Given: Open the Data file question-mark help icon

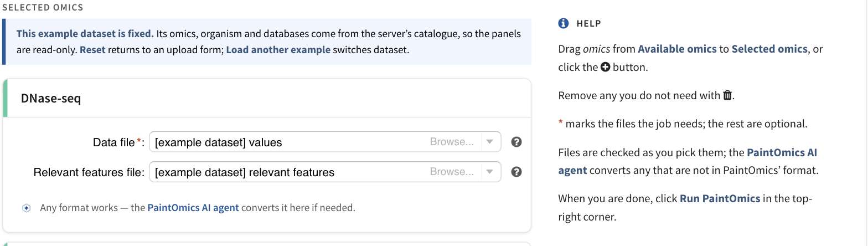Looking at the screenshot, I should pos(516,142).
